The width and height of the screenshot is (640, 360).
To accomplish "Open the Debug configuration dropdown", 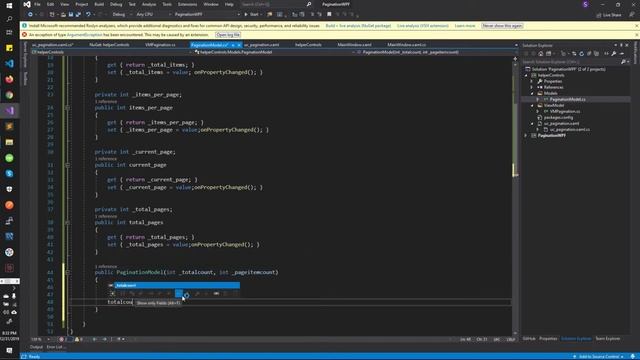I will pos(122,14).
